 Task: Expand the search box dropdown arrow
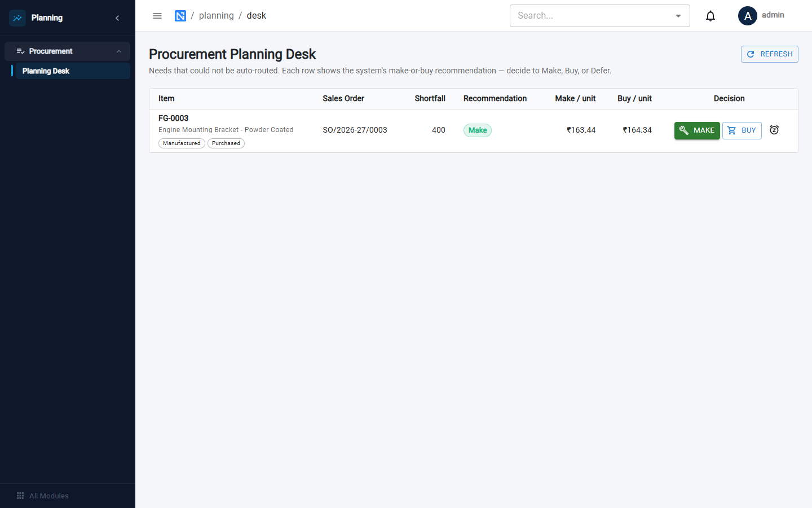coord(678,16)
